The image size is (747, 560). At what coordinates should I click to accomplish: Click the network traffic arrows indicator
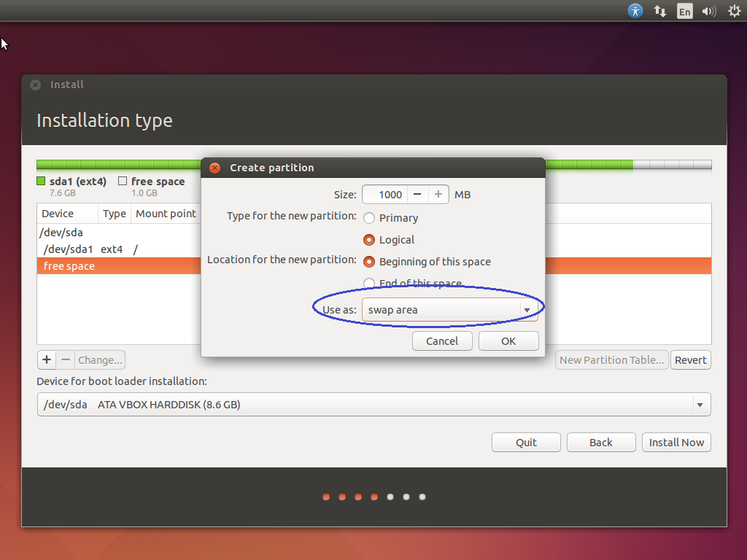coord(660,11)
